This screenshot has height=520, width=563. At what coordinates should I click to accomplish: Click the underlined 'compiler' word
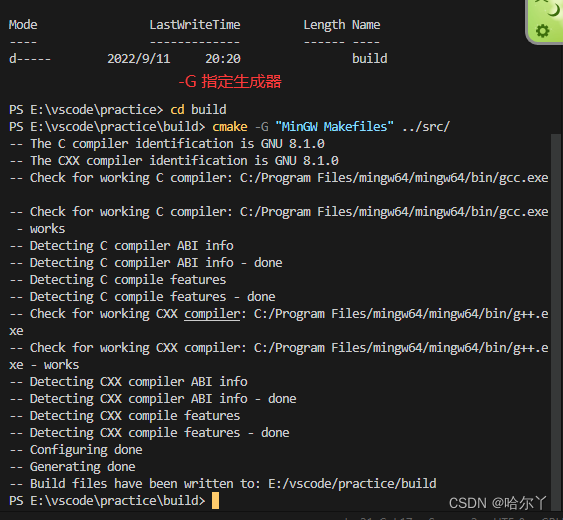(x=212, y=314)
